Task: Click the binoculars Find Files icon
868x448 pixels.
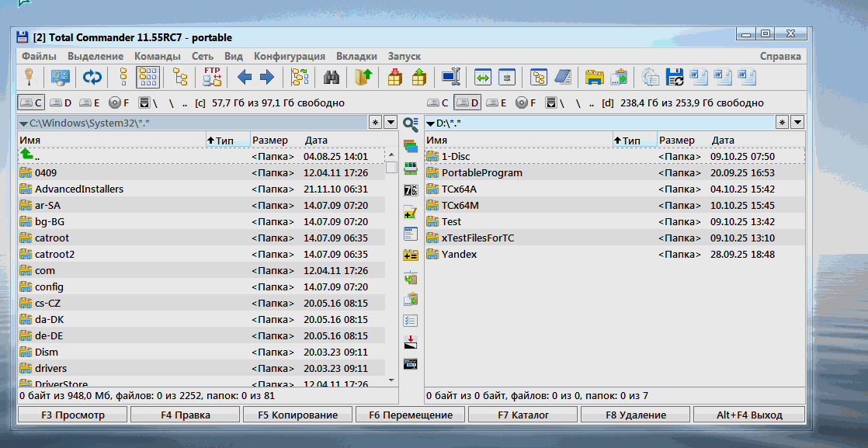Action: pyautogui.click(x=331, y=78)
